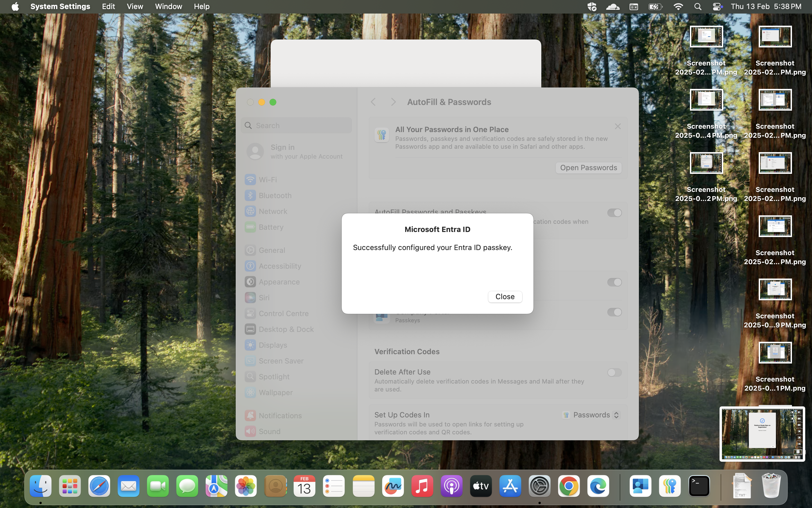Open Bluetooth settings in sidebar
Image resolution: width=812 pixels, height=508 pixels.
pos(296,195)
